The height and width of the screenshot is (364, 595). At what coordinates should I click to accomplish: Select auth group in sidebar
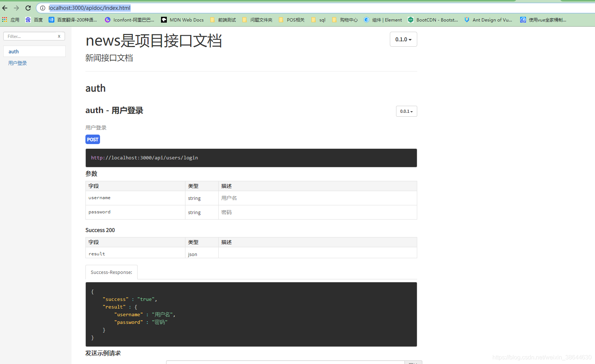tap(34, 51)
